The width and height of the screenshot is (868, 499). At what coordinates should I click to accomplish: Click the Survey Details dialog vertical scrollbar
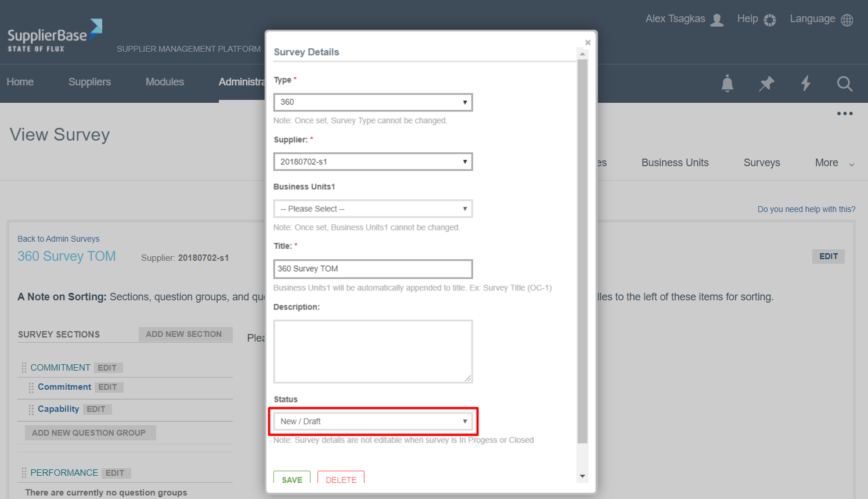click(582, 250)
